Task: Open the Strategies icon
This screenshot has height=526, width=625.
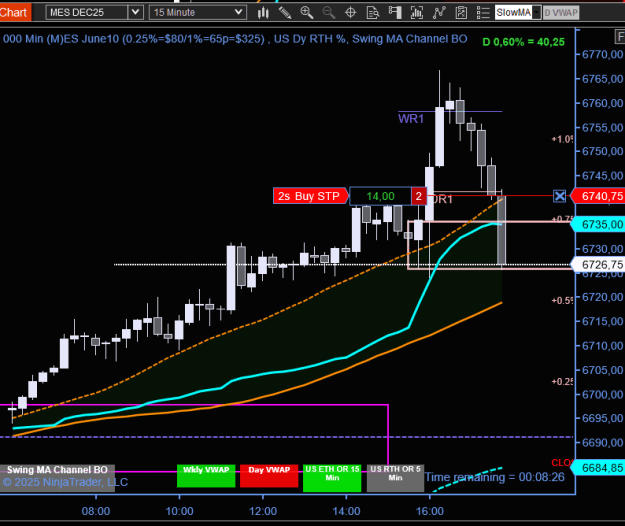Action: [461, 13]
